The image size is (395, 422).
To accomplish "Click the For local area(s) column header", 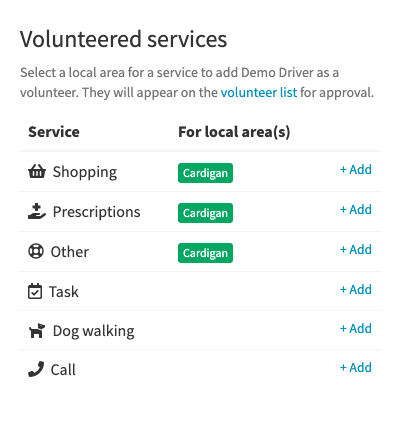I will coord(234,132).
